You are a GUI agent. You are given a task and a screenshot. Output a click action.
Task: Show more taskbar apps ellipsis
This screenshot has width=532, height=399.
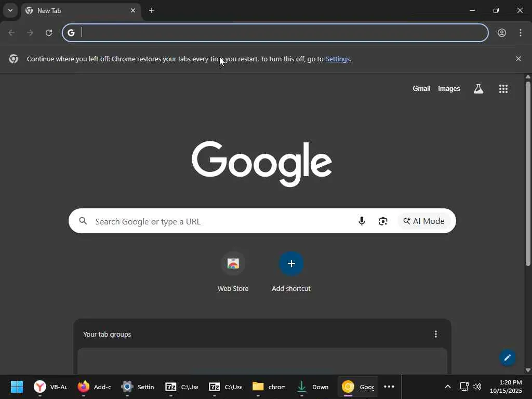[389, 387]
